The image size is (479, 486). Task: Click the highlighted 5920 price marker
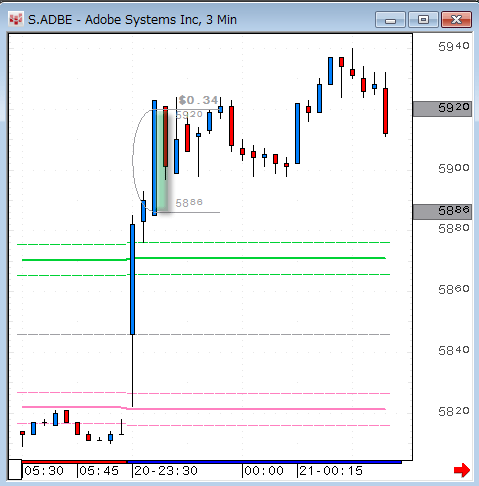pos(442,109)
